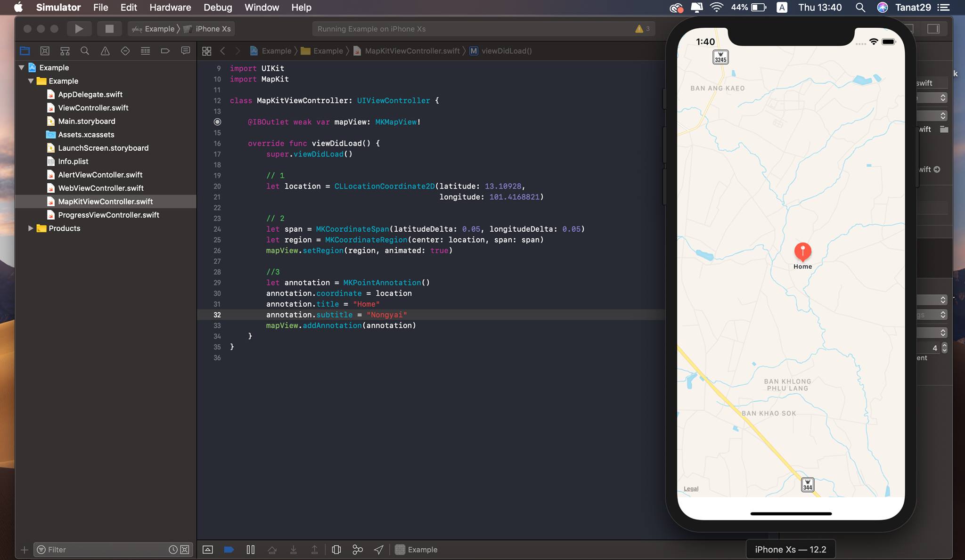The image size is (965, 560).
Task: Select AppDelegate.swift in navigator
Action: point(90,94)
